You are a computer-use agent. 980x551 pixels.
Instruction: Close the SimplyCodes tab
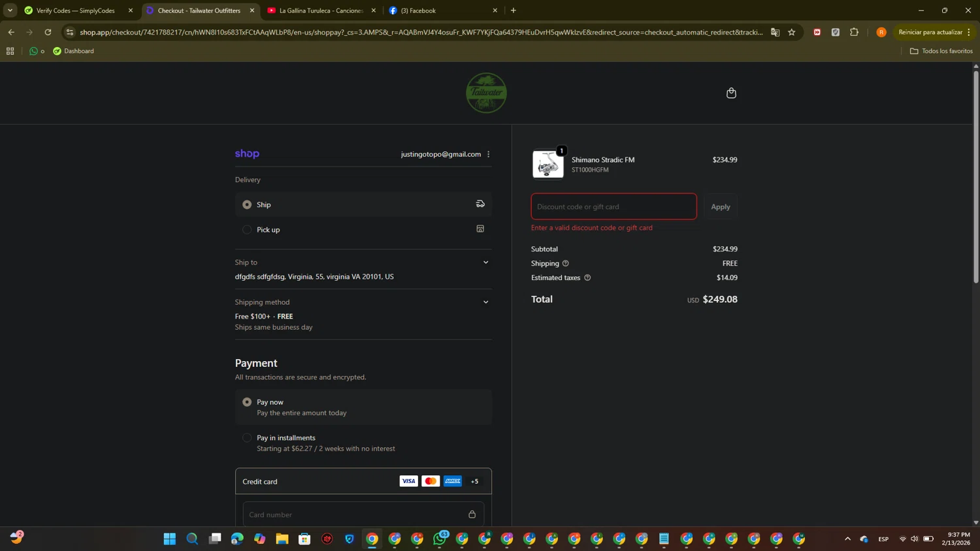(130, 10)
